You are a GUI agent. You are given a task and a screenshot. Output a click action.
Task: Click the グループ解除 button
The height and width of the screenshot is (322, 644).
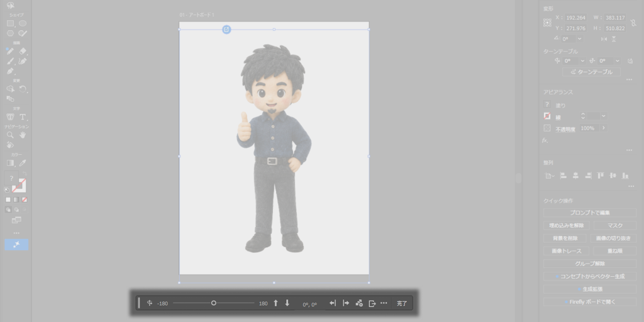pos(590,264)
